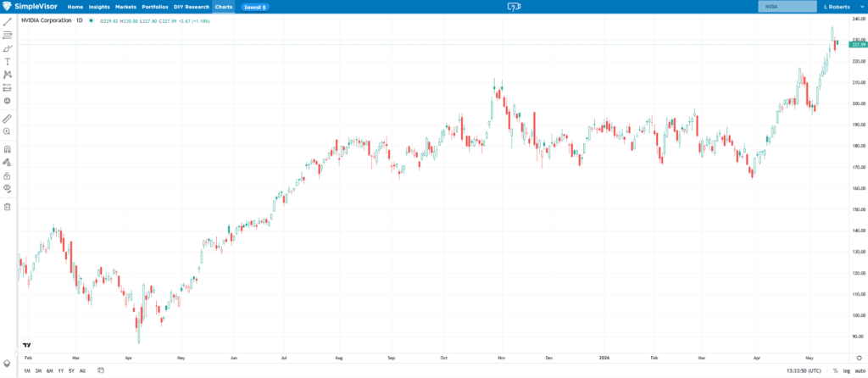The height and width of the screenshot is (378, 868).
Task: Select the ruler measure tool
Action: pyautogui.click(x=7, y=119)
